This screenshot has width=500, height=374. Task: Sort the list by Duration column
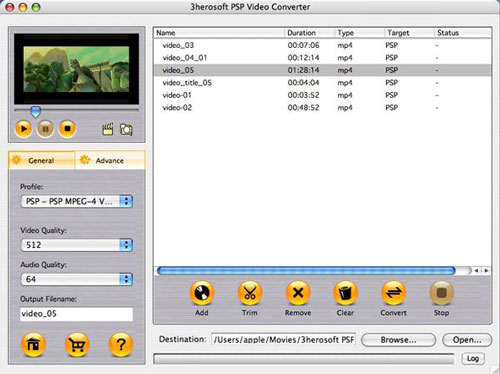point(309,33)
